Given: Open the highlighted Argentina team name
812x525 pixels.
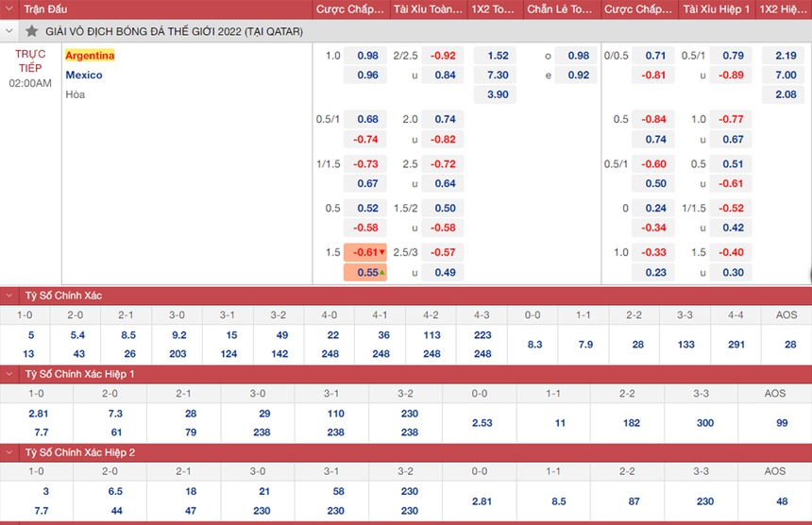Looking at the screenshot, I should coord(90,56).
